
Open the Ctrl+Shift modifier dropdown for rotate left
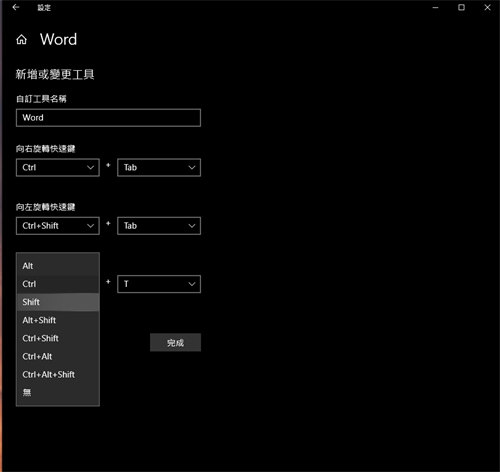[58, 226]
